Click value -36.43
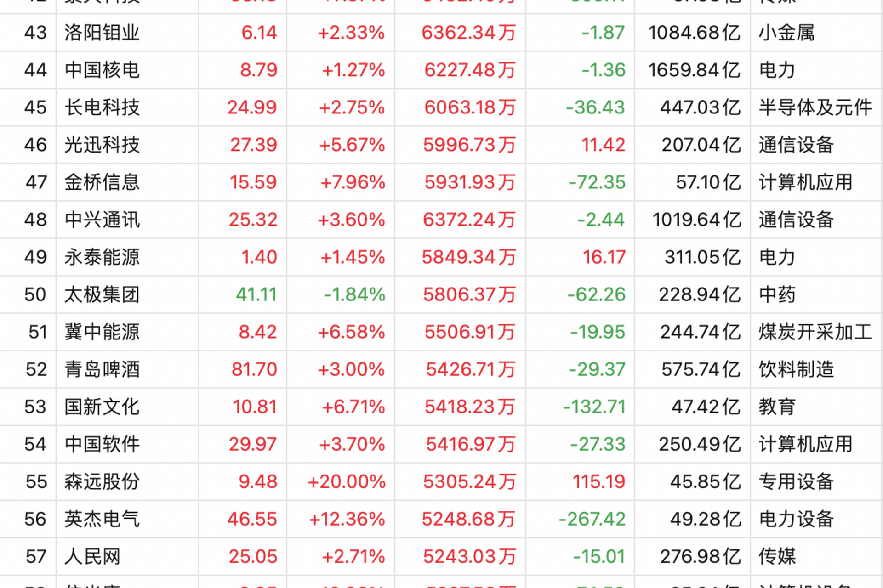 coord(595,107)
